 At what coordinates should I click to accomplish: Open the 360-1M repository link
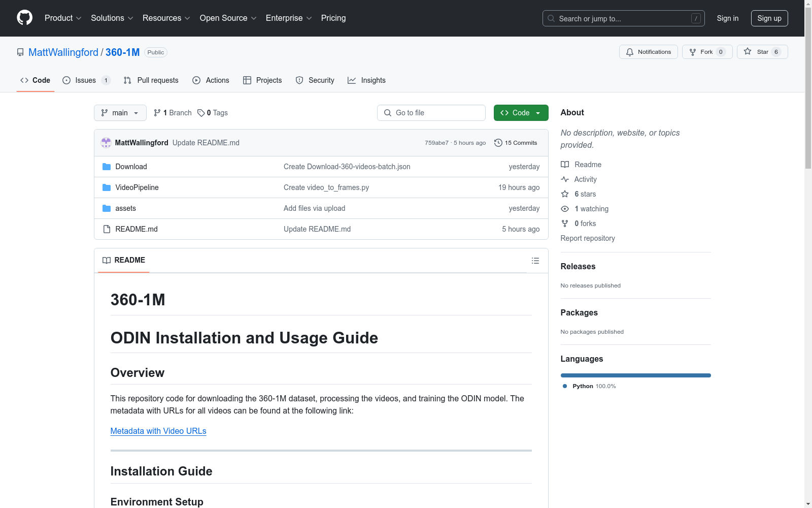click(122, 52)
